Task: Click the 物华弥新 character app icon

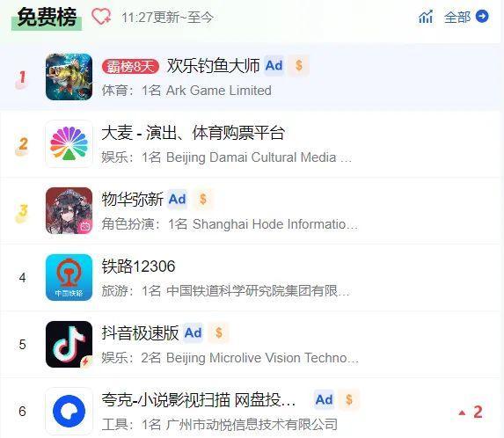Action: pyautogui.click(x=69, y=210)
